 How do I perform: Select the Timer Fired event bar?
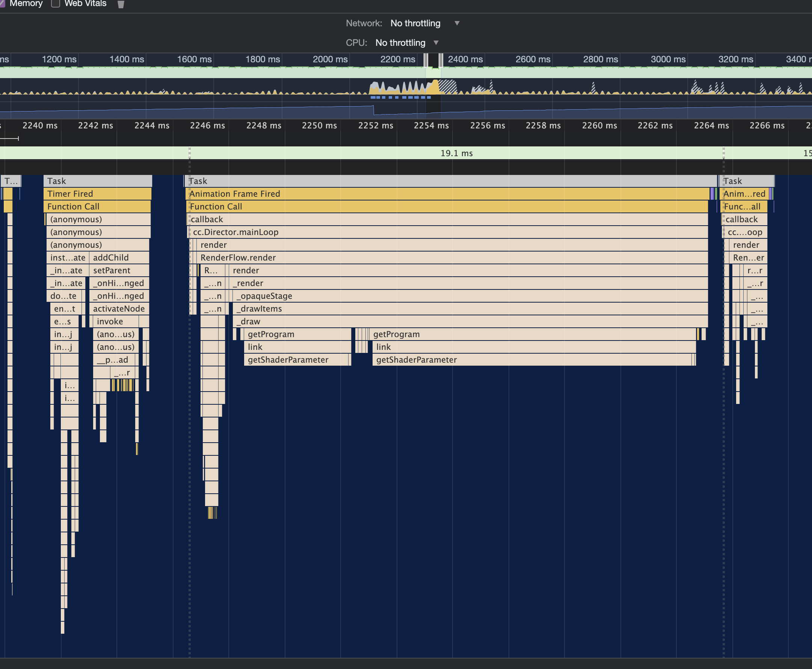(97, 194)
